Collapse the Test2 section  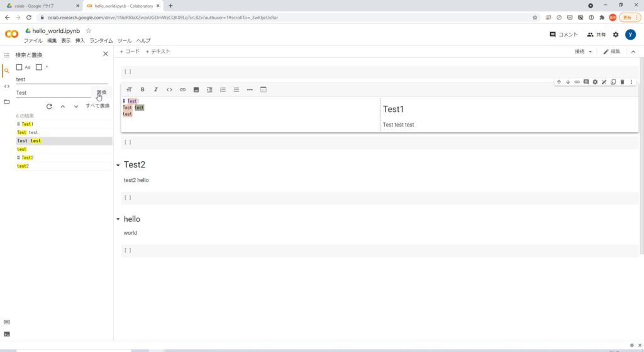(118, 165)
